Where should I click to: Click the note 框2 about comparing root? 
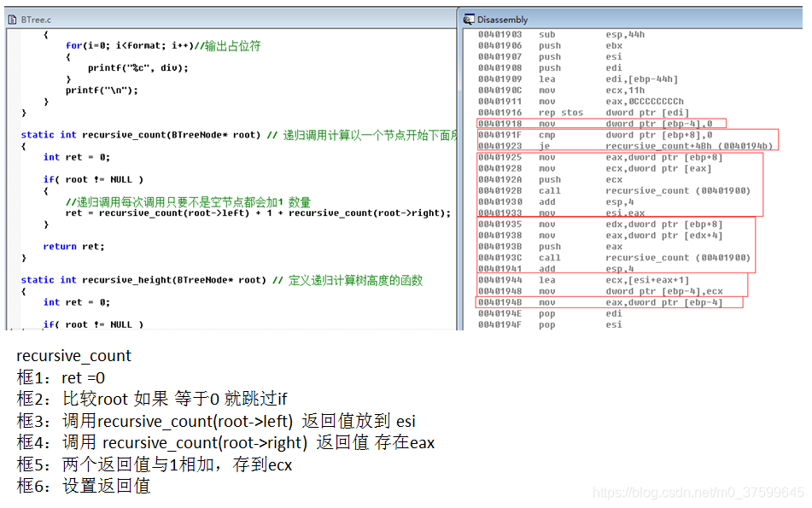pos(152,399)
